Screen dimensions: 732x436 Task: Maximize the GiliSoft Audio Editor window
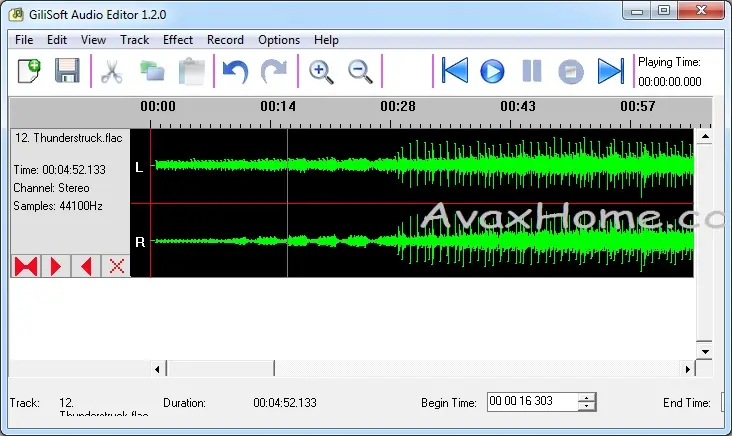[664, 10]
